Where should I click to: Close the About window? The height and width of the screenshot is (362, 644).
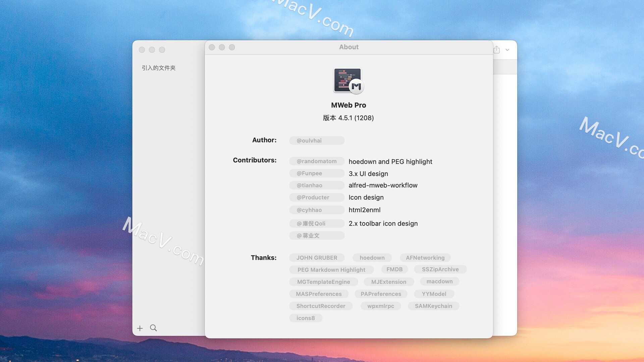click(212, 47)
